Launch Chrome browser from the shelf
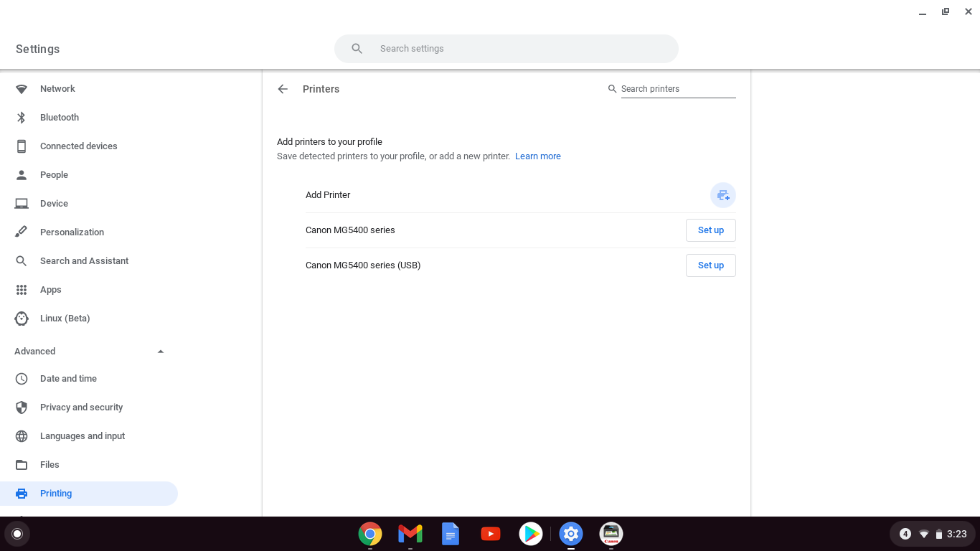Image resolution: width=980 pixels, height=551 pixels. click(370, 534)
